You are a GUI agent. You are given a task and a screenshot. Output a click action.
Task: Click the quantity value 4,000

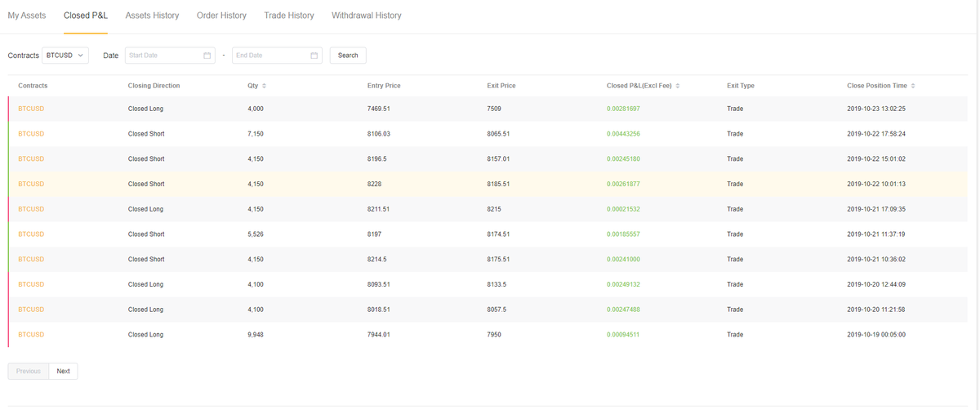click(256, 109)
